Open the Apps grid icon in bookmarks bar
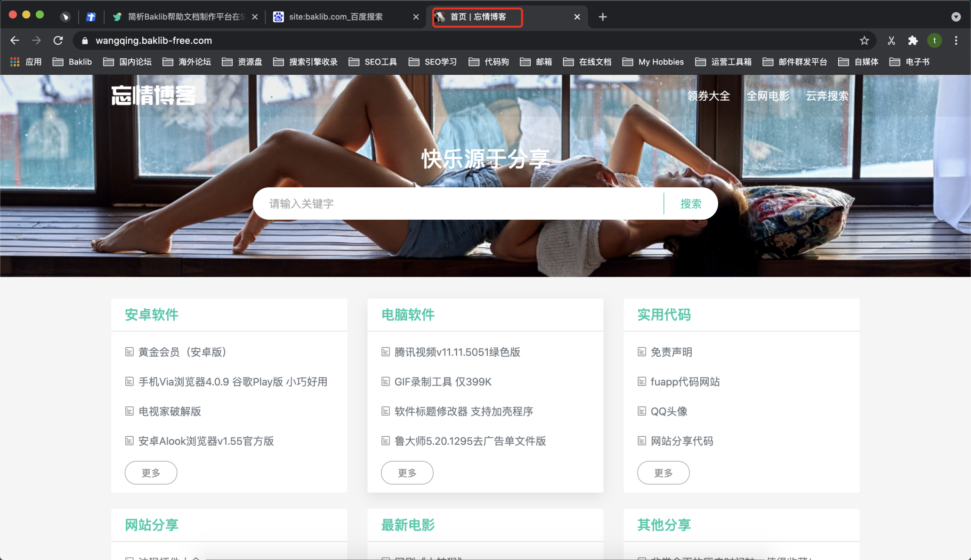 15,62
